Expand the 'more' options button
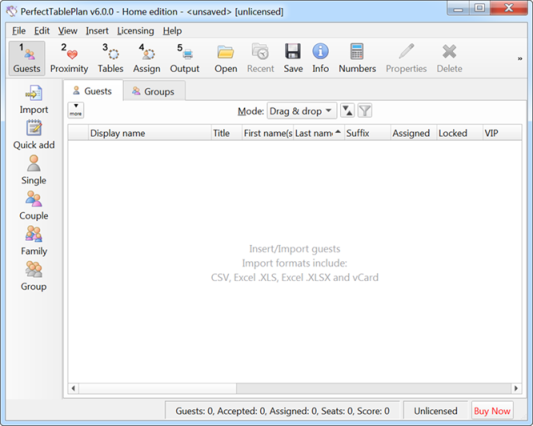533x426 pixels. (x=76, y=110)
